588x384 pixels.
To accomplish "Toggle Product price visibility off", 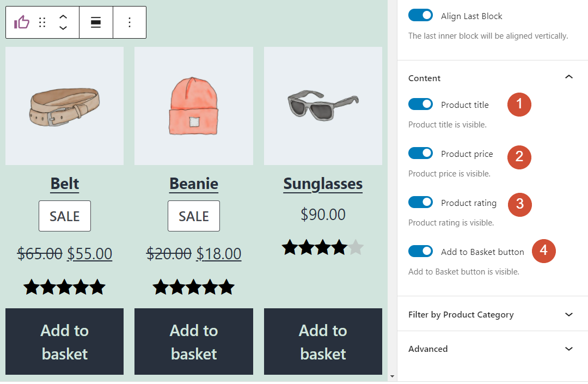I will (420, 154).
